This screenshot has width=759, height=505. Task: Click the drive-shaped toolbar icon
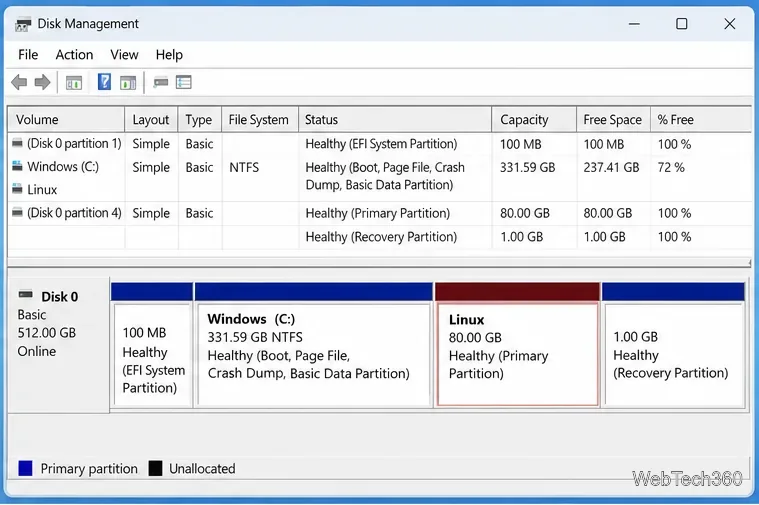point(161,82)
